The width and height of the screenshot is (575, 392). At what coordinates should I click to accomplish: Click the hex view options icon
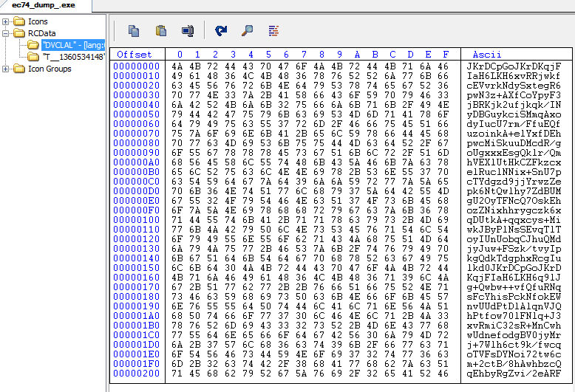pyautogui.click(x=273, y=30)
